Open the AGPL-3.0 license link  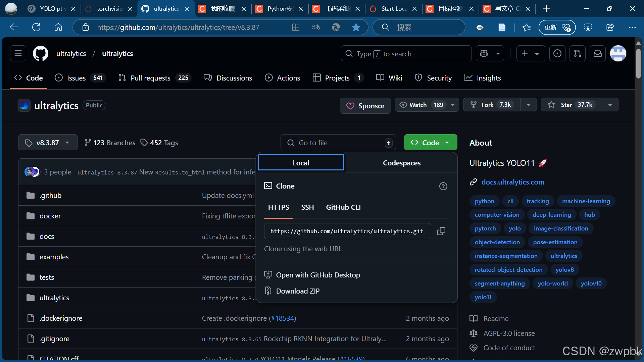tap(509, 333)
